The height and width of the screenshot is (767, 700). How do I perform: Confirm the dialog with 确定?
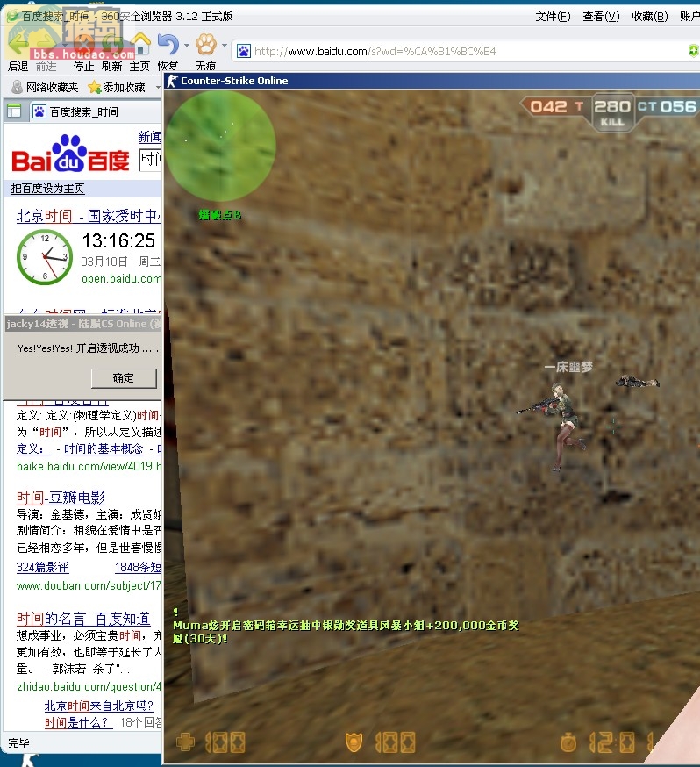pos(124,378)
